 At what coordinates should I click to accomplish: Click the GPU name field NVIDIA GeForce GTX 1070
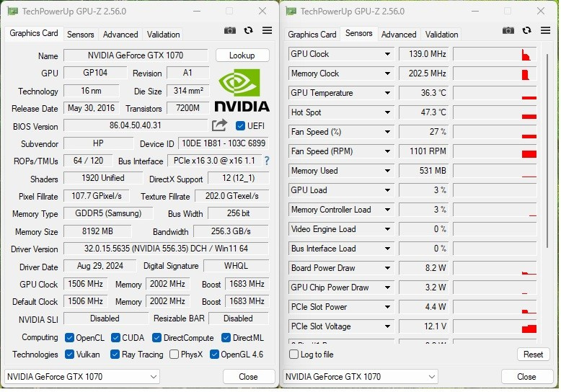click(x=136, y=55)
